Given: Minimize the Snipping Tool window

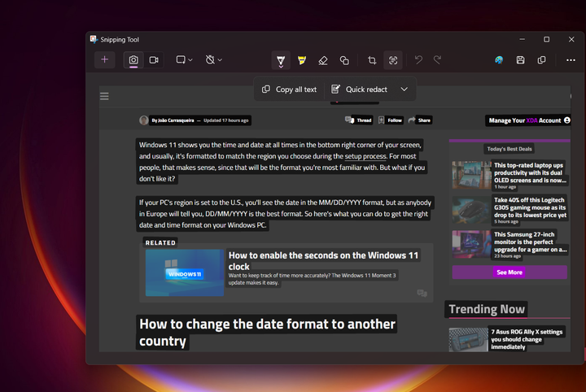Looking at the screenshot, I should click(x=522, y=39).
